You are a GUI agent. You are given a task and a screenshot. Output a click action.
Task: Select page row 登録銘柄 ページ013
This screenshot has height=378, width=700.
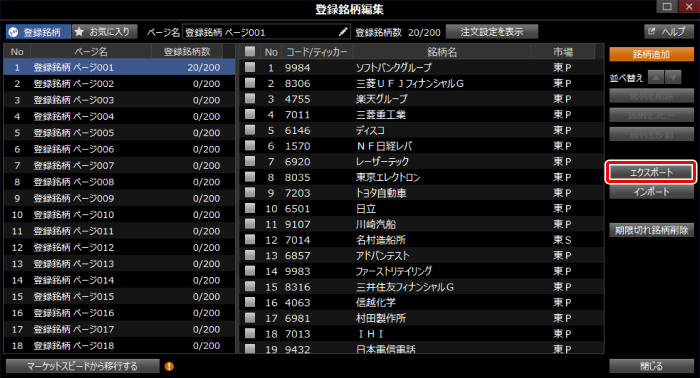119,264
